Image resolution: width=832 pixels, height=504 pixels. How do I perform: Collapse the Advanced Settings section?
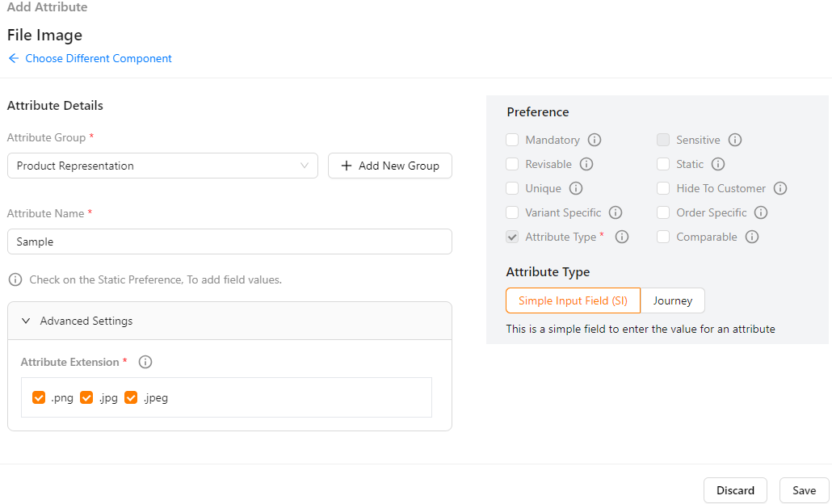pos(26,321)
